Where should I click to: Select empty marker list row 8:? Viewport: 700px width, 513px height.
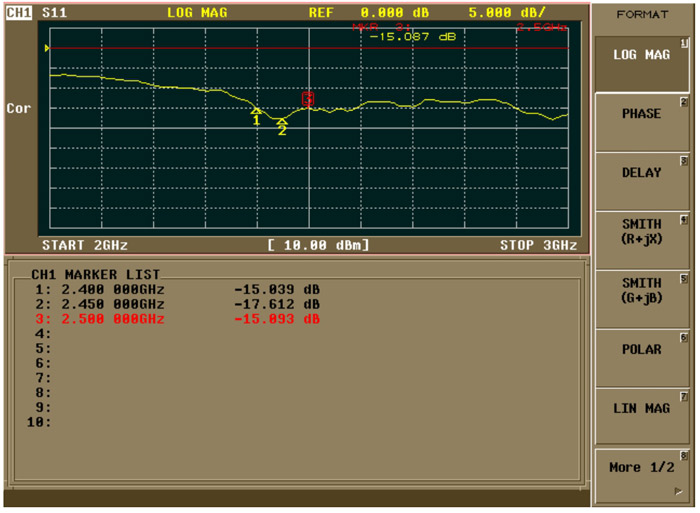(43, 392)
